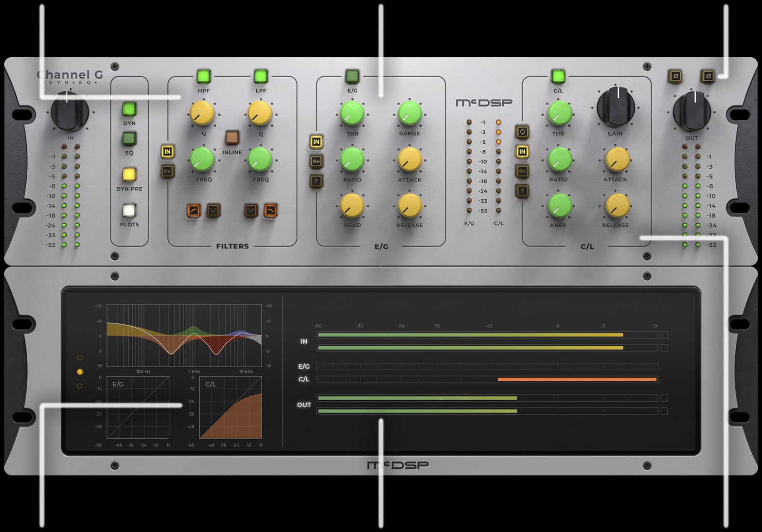
Task: Toggle the LPF filter on/off button
Action: tap(261, 76)
